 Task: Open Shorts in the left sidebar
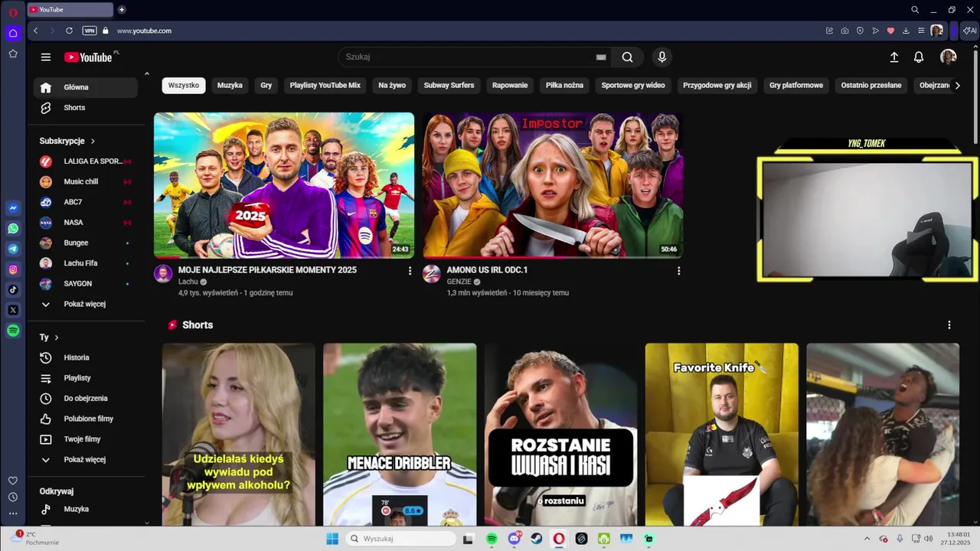pyautogui.click(x=85, y=108)
